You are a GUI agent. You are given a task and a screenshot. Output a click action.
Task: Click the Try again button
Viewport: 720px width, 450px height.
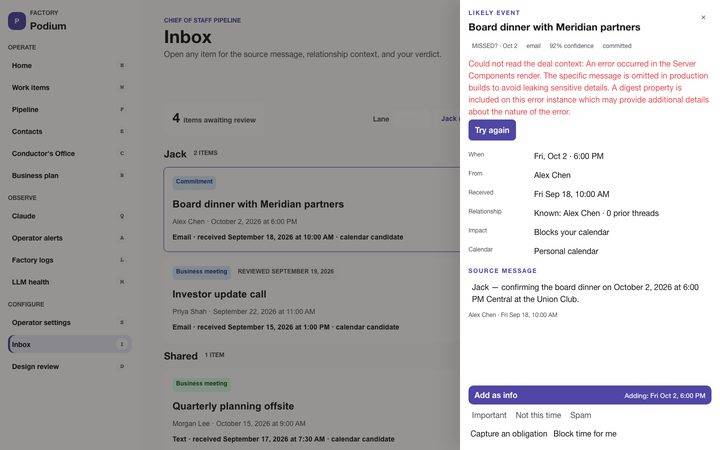point(492,130)
